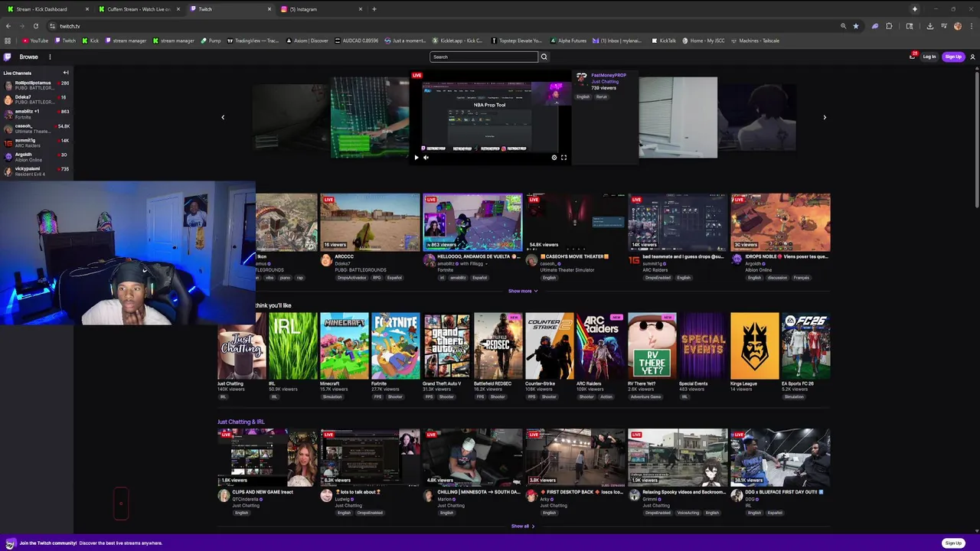Open the browser downloads icon
Viewport: 980px width, 551px height.
tap(929, 26)
